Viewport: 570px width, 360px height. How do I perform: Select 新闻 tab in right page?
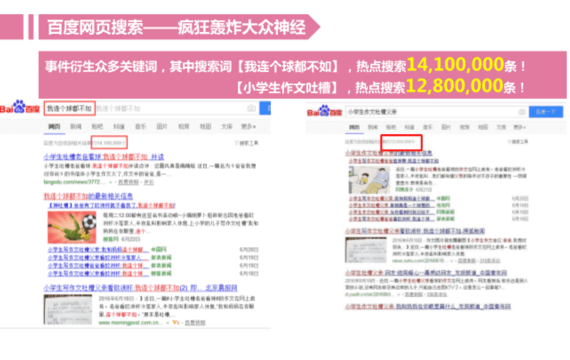(x=373, y=127)
